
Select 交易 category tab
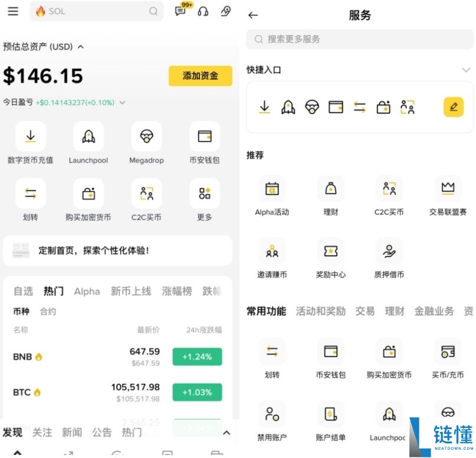tap(365, 311)
